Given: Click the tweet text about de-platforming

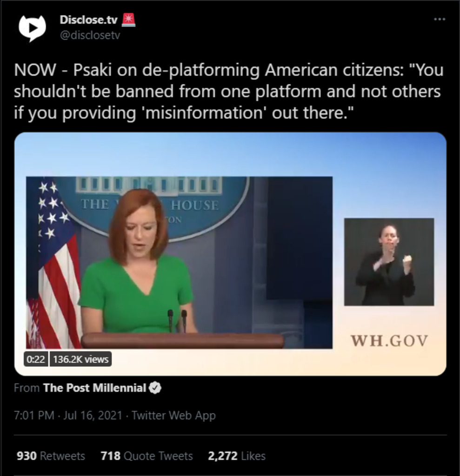Looking at the screenshot, I should (x=228, y=92).
